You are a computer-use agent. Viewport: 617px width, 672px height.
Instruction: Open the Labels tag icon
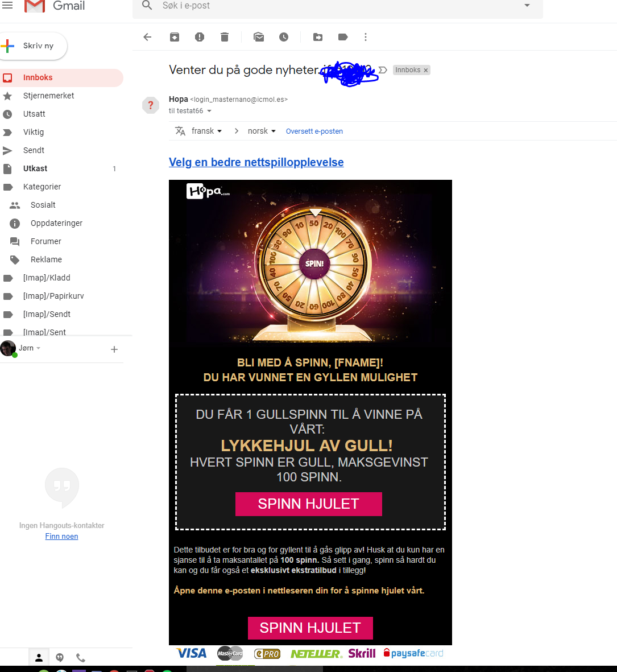(343, 38)
